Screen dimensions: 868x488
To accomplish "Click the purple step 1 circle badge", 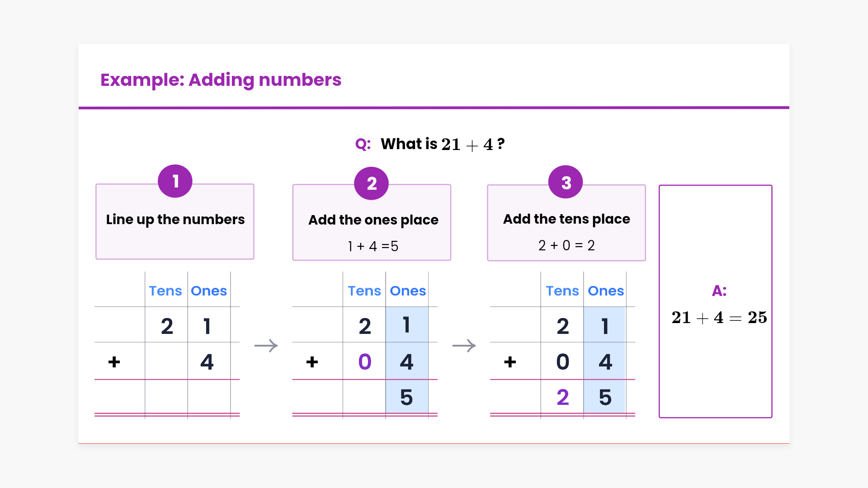I will 175,181.
